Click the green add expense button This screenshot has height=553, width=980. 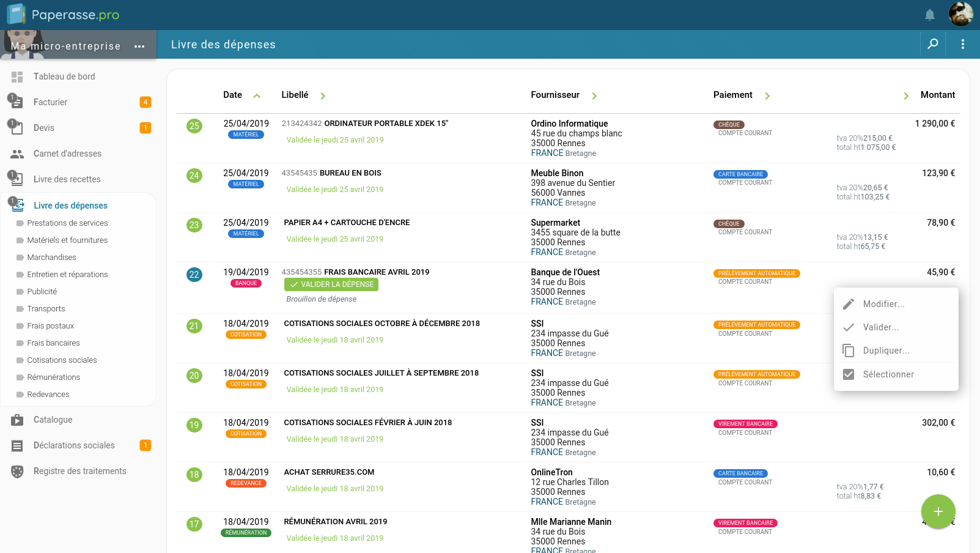click(938, 511)
